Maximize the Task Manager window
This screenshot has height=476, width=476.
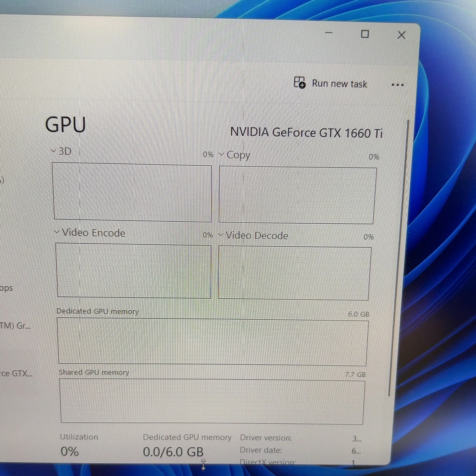tap(365, 34)
